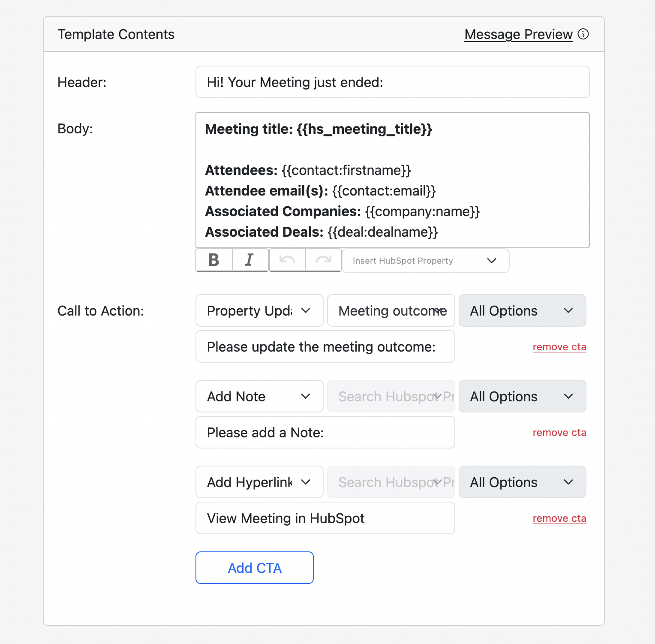Viewport: 655px width, 644px height.
Task: Remove the Add Note CTA
Action: (x=559, y=433)
